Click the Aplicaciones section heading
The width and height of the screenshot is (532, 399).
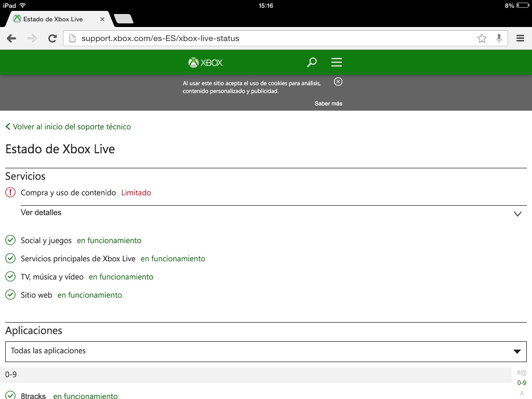(x=34, y=330)
